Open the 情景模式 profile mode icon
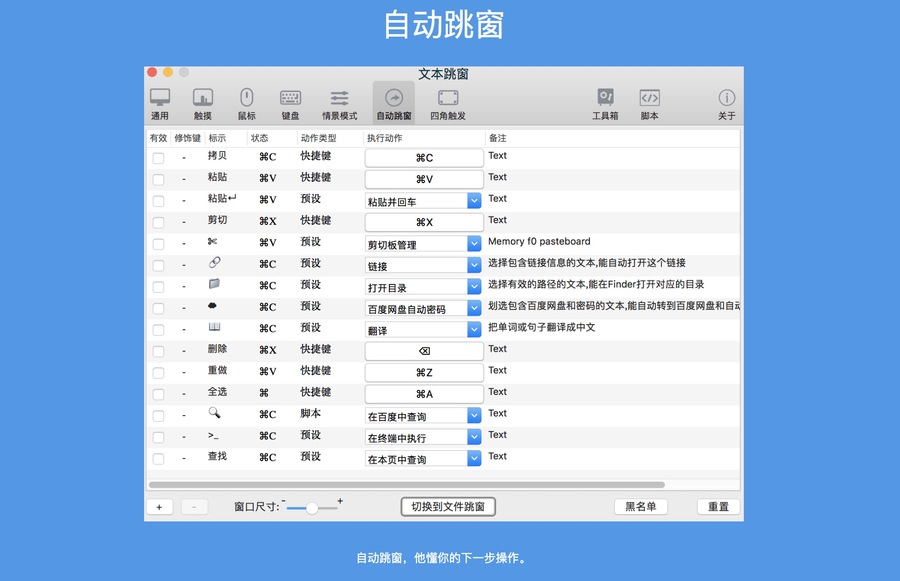This screenshot has height=581, width=900. [x=339, y=104]
